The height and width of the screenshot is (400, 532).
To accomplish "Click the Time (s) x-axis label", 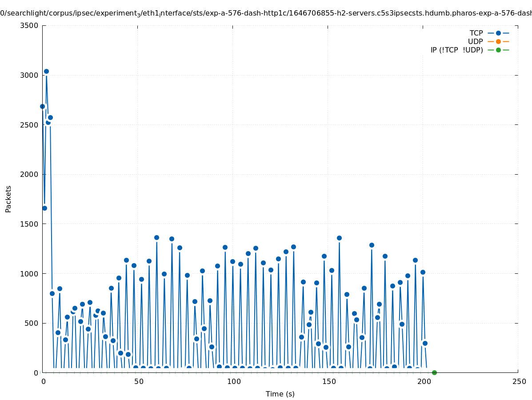I will [280, 394].
